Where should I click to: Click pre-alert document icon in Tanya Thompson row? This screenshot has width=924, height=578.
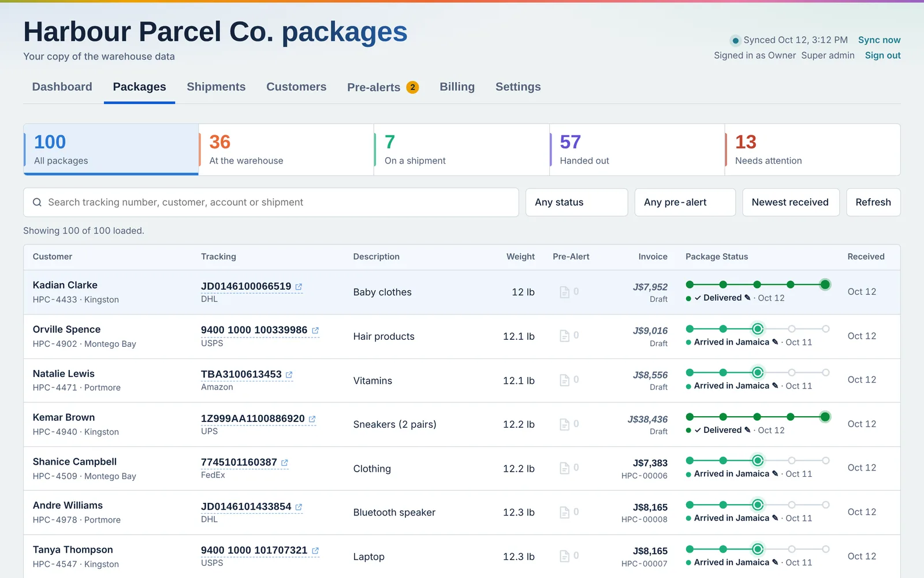[565, 557]
